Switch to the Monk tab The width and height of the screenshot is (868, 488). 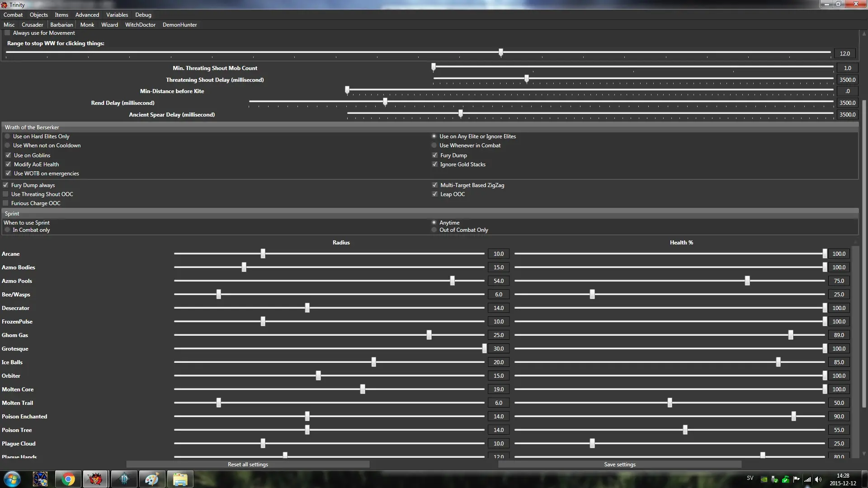point(87,25)
